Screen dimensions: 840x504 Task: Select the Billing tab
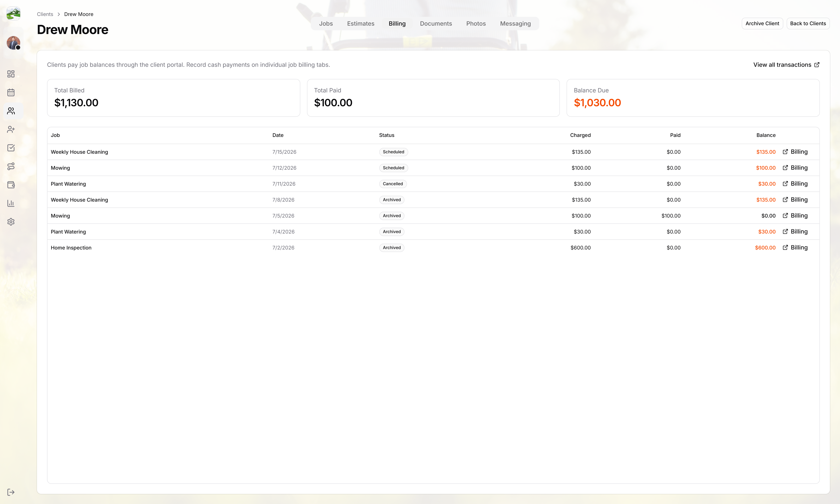397,24
